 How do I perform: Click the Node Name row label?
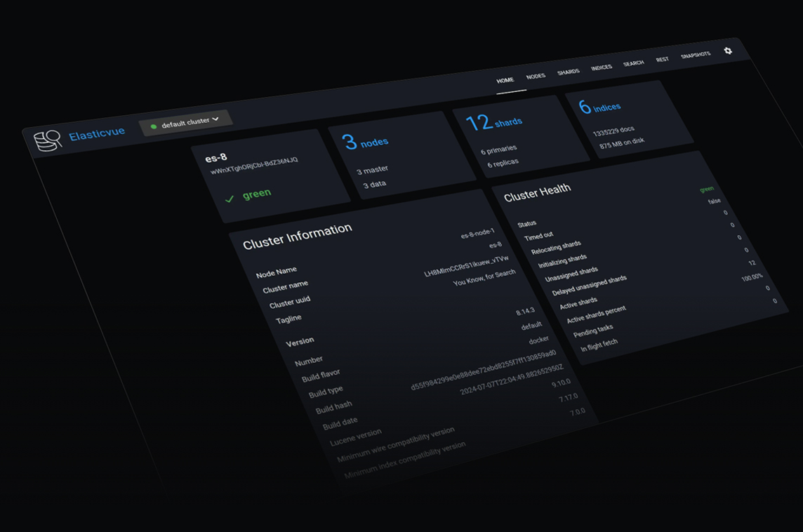(x=276, y=272)
